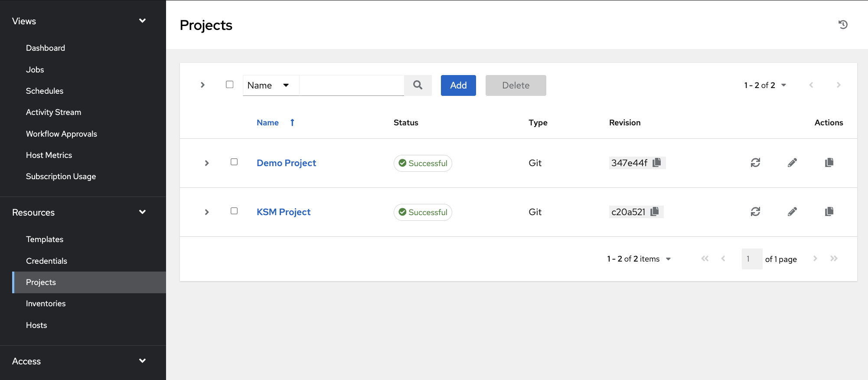
Task: Copy revision hash 347e44f to clipboard
Action: click(x=657, y=163)
